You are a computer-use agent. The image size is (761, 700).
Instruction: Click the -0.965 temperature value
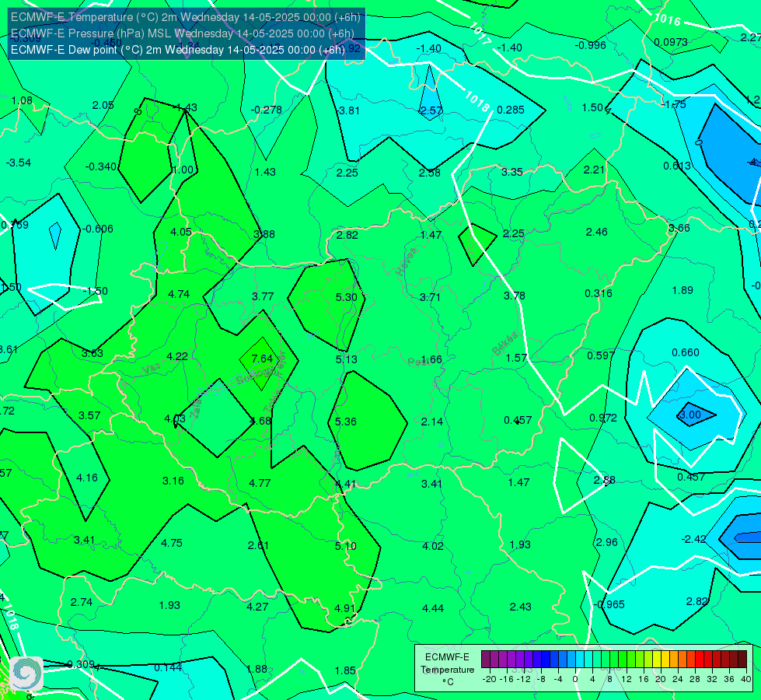coord(609,605)
